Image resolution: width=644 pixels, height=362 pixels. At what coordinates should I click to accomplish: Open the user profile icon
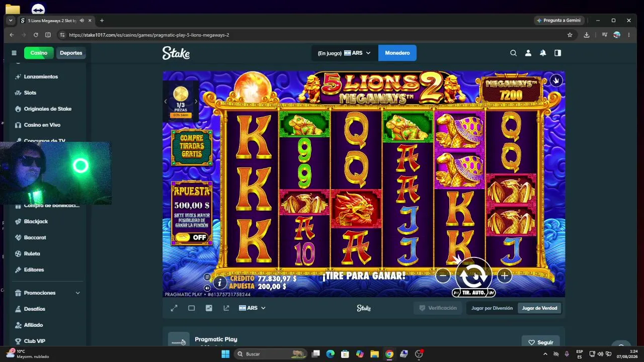pos(528,53)
